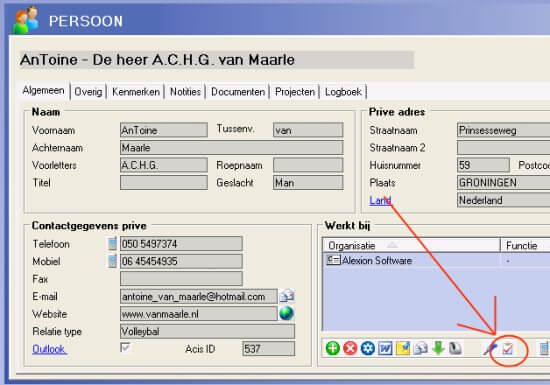Open the blue gear settings icon
This screenshot has height=385, width=550.
368,349
